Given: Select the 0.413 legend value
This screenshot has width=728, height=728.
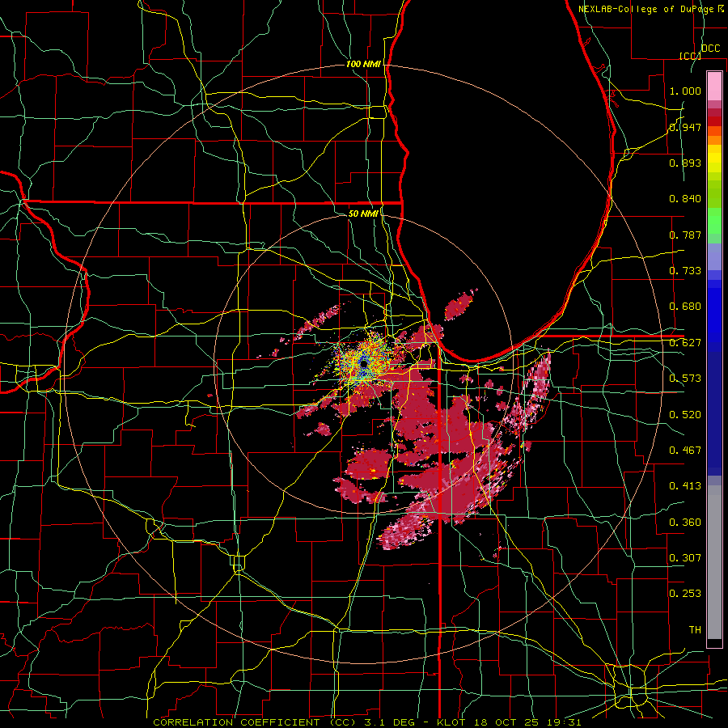Looking at the screenshot, I should coord(685,486).
